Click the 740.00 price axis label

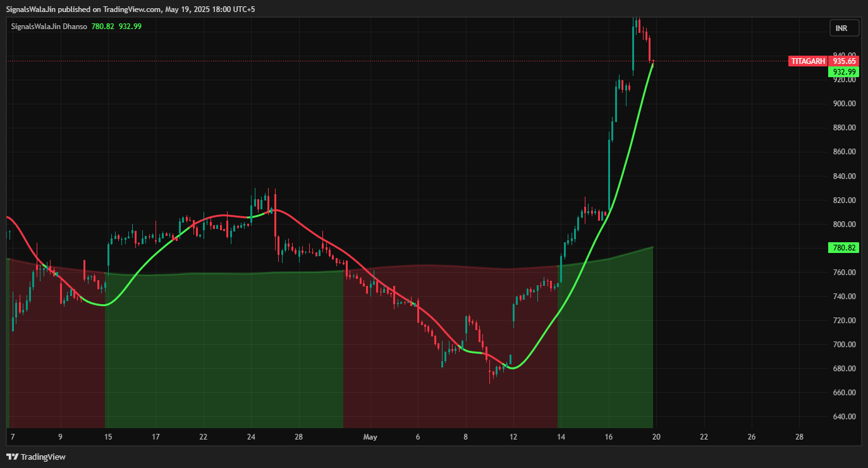844,297
